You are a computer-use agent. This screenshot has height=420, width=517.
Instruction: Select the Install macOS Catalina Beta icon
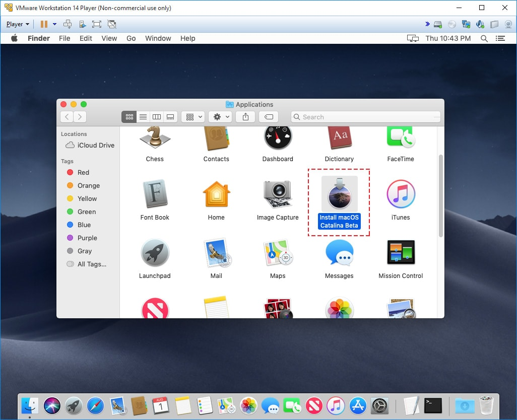point(339,193)
